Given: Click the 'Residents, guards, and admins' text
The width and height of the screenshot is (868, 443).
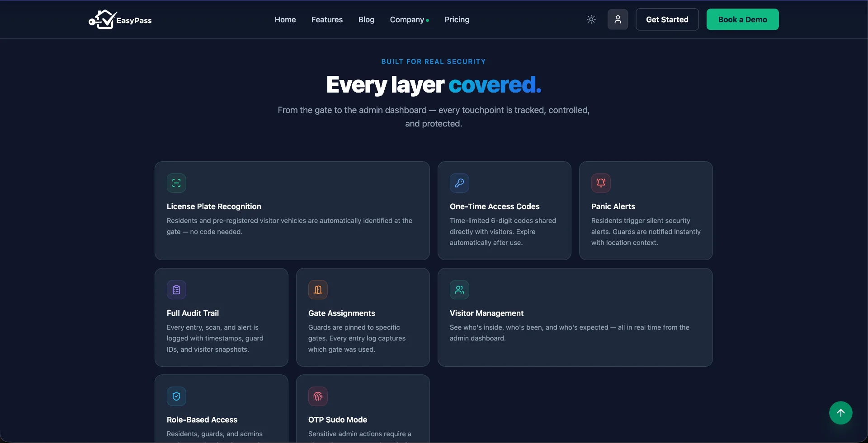Looking at the screenshot, I should tap(214, 434).
